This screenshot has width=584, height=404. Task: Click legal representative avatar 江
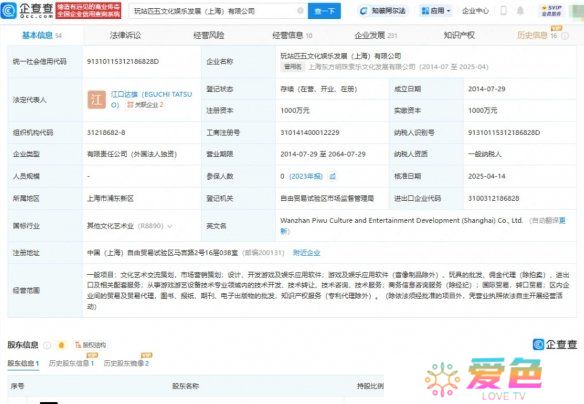96,100
